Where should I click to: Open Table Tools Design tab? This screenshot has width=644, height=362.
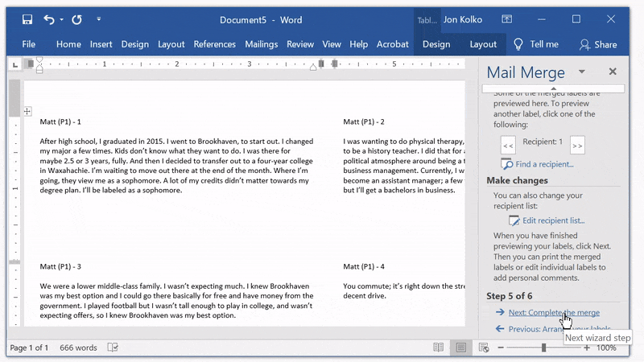436,44
